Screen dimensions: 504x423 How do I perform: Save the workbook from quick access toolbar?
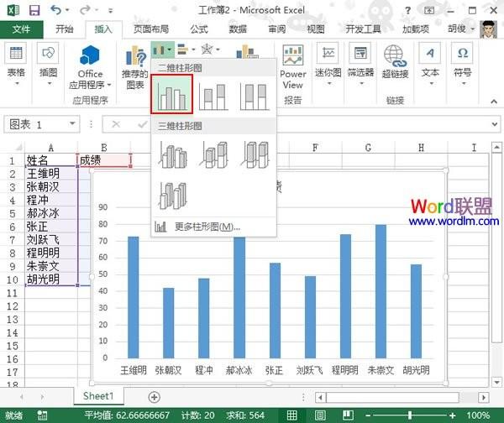click(x=34, y=10)
